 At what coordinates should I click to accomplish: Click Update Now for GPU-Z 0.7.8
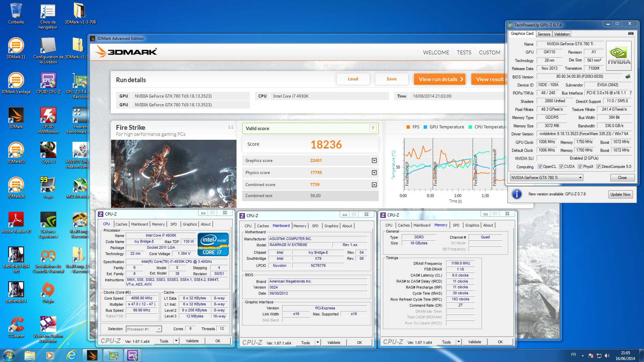click(620, 194)
